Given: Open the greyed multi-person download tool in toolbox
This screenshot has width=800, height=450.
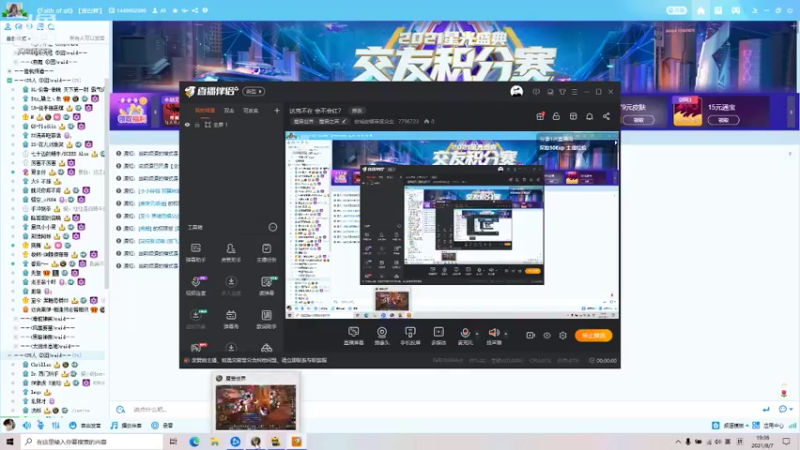Looking at the screenshot, I should pyautogui.click(x=231, y=286).
